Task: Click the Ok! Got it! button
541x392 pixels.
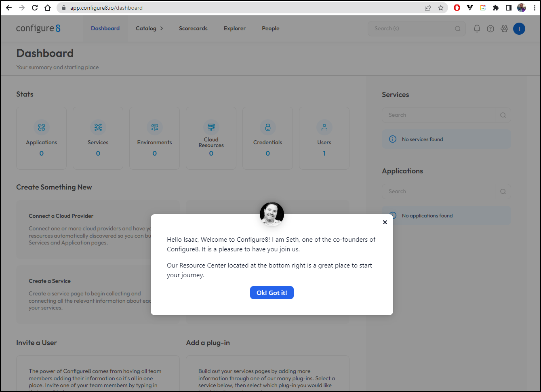Action: tap(272, 293)
